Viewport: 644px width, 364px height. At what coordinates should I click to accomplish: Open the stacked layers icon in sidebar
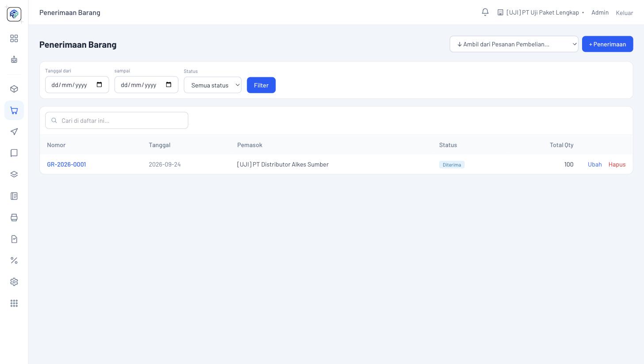click(x=14, y=174)
